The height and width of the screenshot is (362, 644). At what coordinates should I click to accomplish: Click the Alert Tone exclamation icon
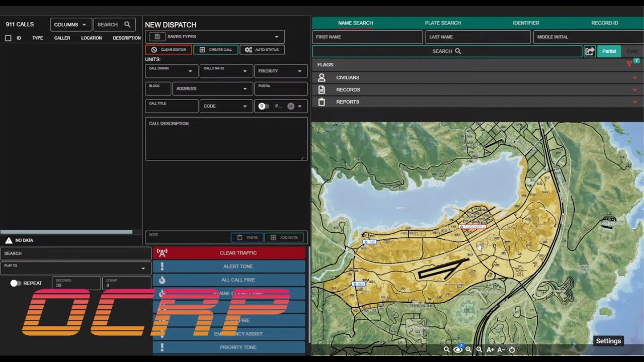(162, 266)
